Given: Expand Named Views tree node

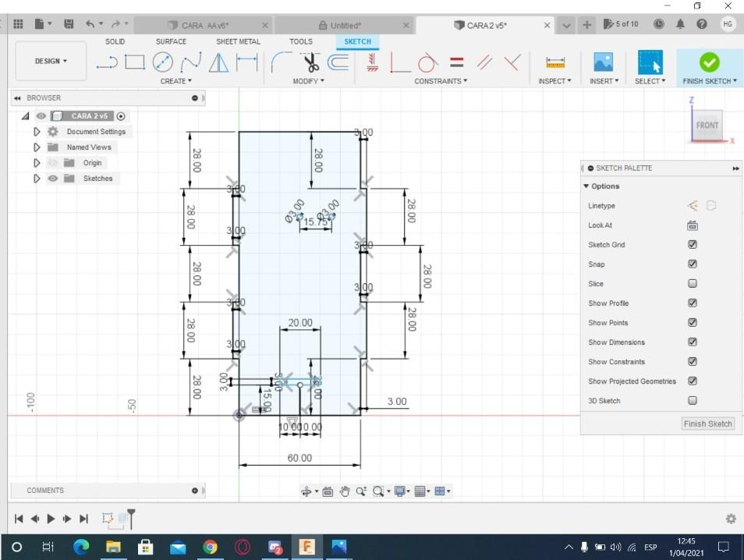Looking at the screenshot, I should click(x=37, y=147).
